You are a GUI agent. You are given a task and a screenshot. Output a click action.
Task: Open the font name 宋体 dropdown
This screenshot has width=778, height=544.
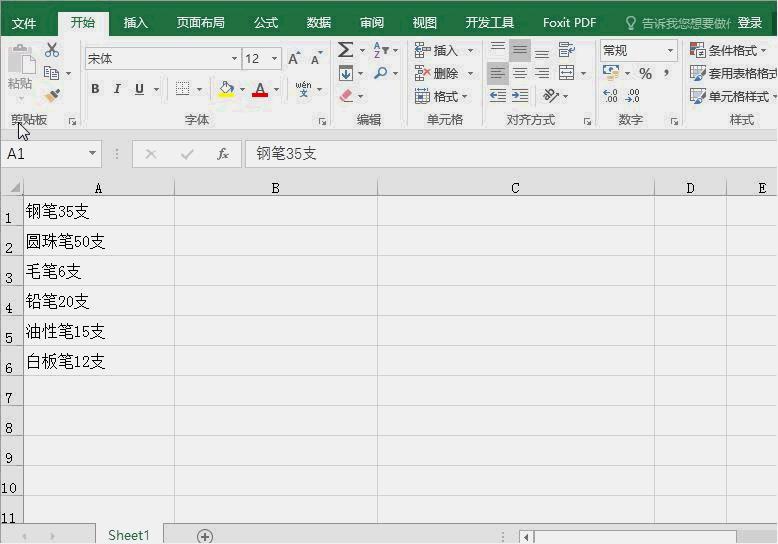pyautogui.click(x=234, y=59)
